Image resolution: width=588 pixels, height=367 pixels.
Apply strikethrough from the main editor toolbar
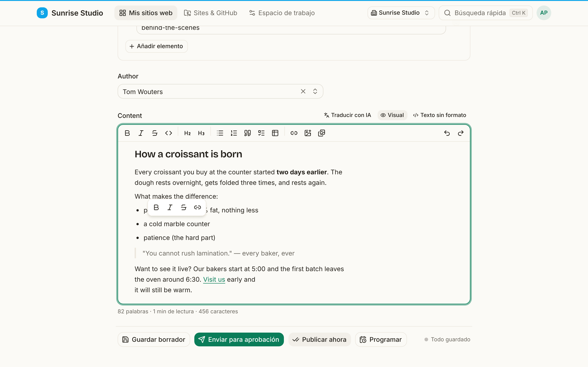pos(155,133)
